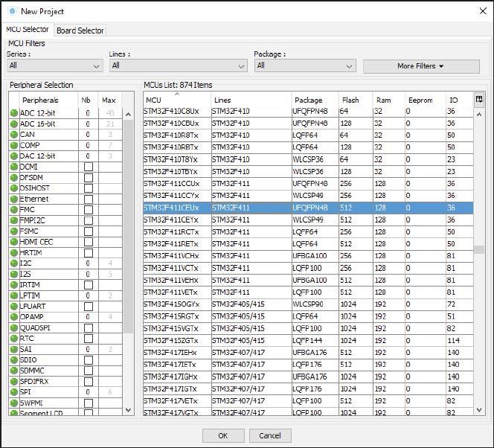Image resolution: width=494 pixels, height=448 pixels.
Task: Click the green status icon beside FSMC
Action: 14,231
